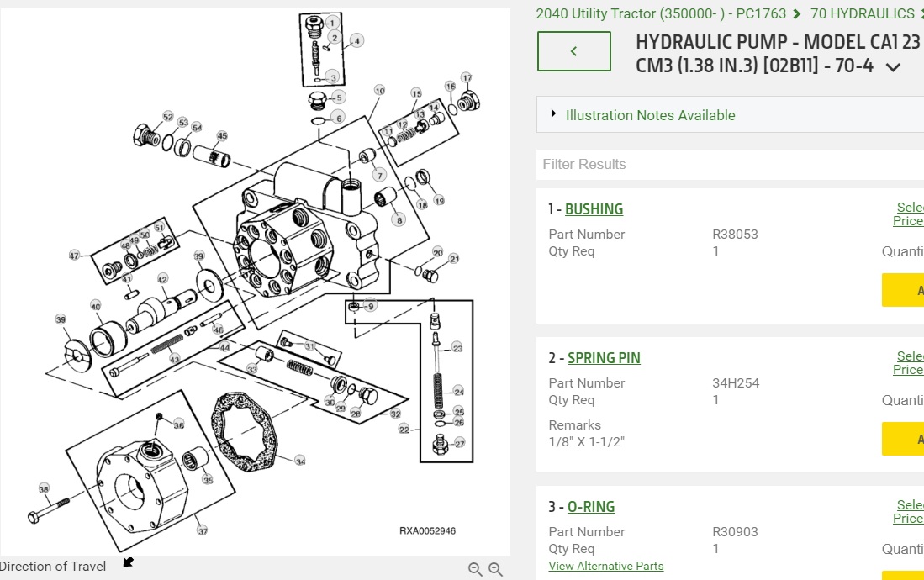Image resolution: width=924 pixels, height=580 pixels.
Task: Click the Direction of Travel label
Action: pyautogui.click(x=53, y=566)
